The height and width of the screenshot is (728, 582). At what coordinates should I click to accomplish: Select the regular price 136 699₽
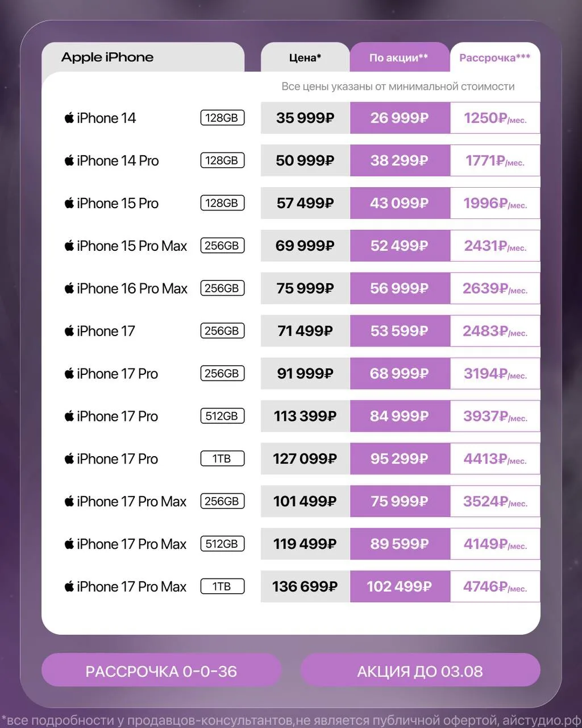[305, 586]
